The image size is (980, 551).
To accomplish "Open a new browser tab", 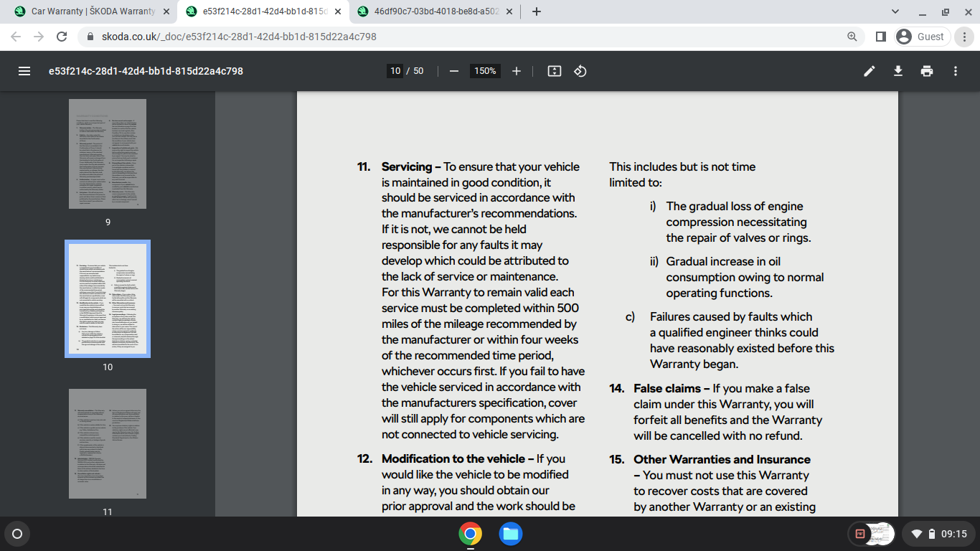I will tap(536, 11).
